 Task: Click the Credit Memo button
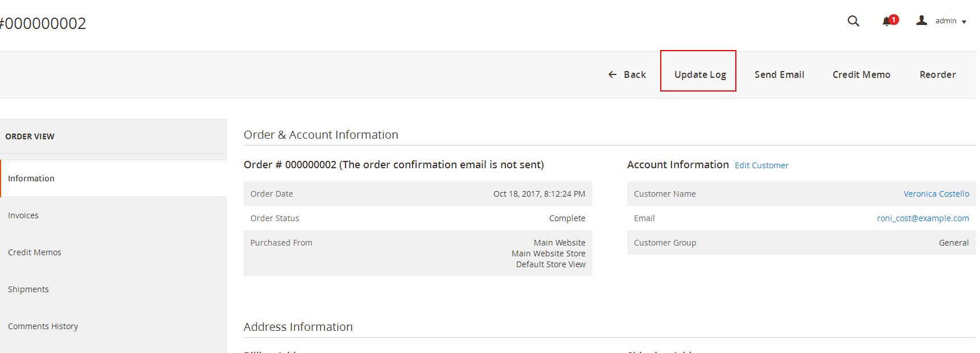coord(861,74)
